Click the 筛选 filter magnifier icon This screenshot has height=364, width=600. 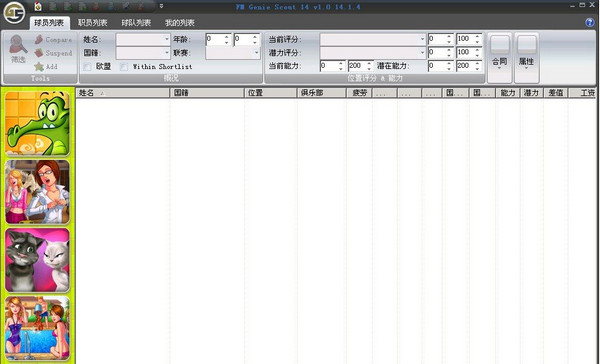(18, 45)
